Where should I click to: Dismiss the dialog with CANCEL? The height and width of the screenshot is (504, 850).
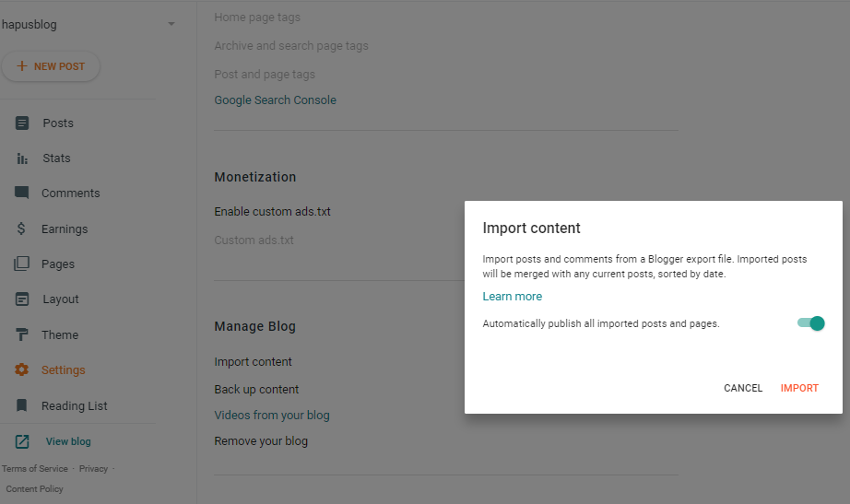pyautogui.click(x=743, y=388)
